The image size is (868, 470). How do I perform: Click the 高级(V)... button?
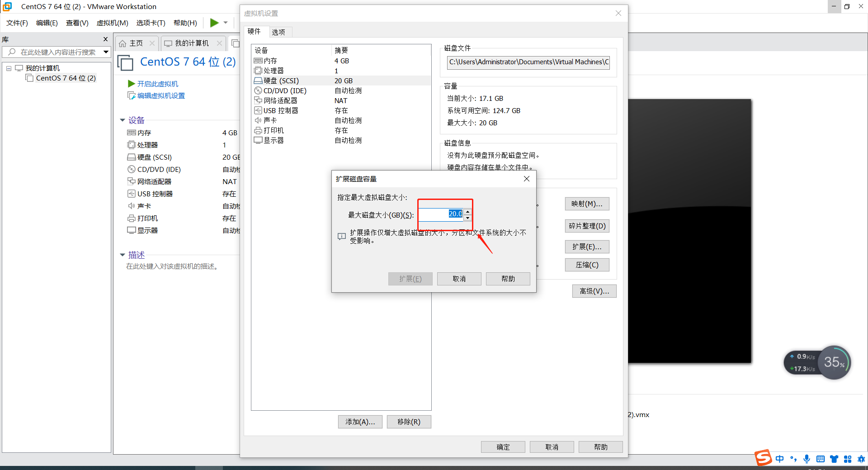(x=594, y=291)
